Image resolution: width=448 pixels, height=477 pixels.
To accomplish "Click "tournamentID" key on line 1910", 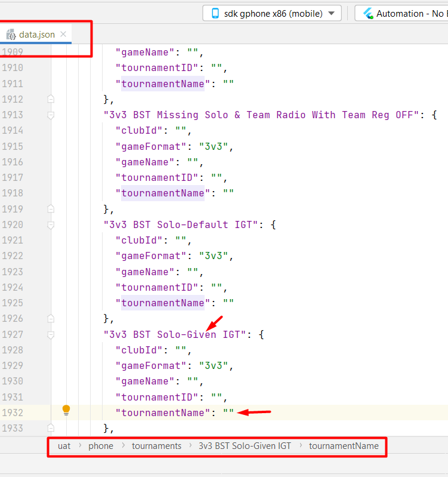I will click(x=157, y=67).
